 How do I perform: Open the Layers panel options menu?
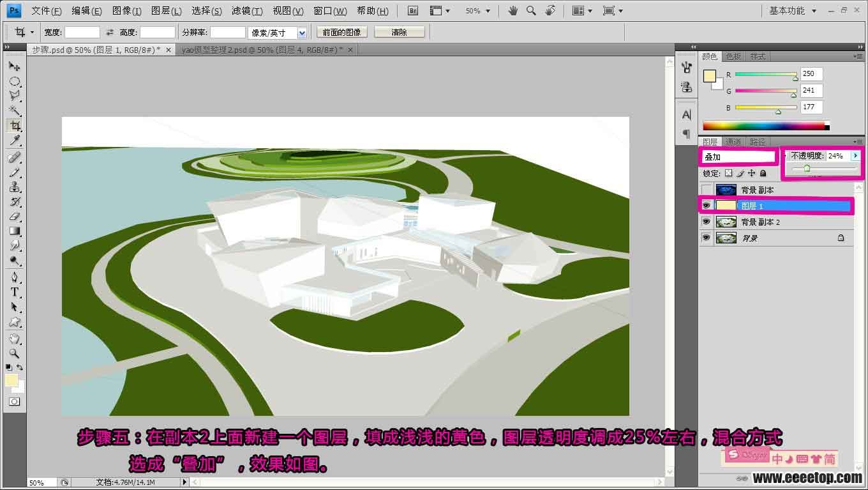point(857,142)
